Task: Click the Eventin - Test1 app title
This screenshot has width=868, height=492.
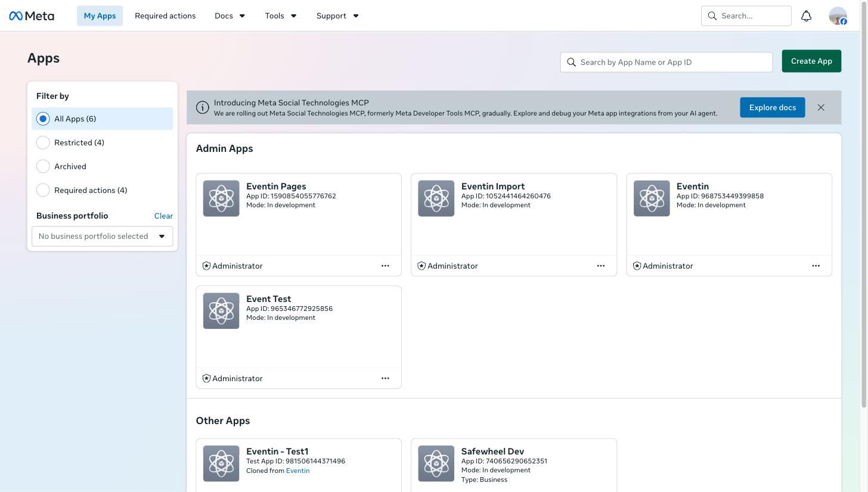Action: click(277, 451)
